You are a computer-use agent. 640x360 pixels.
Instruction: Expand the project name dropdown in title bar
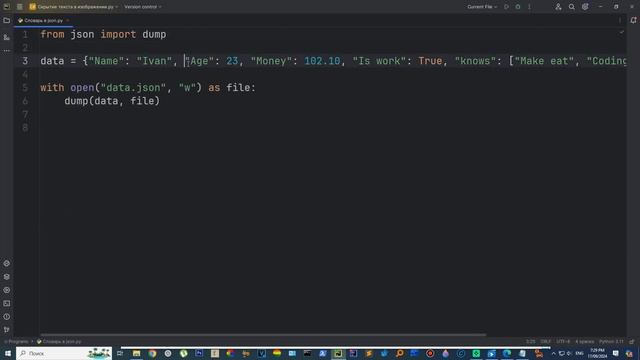pyautogui.click(x=73, y=7)
